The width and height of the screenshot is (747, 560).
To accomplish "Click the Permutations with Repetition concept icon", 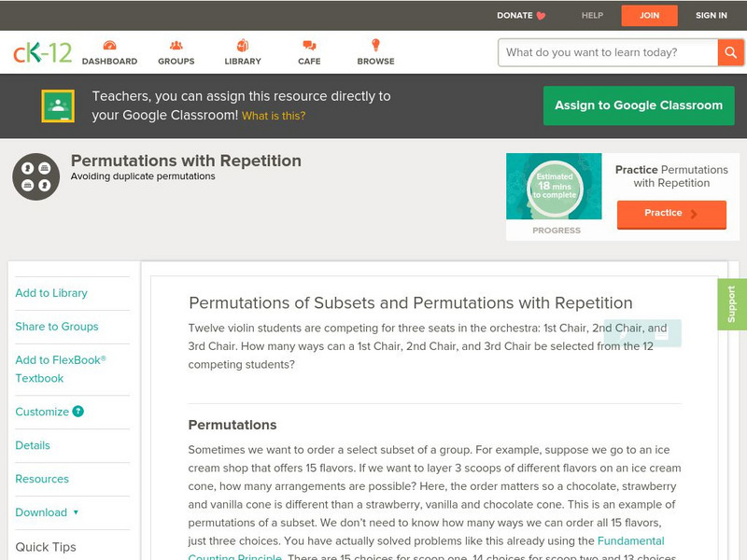I will 36,177.
